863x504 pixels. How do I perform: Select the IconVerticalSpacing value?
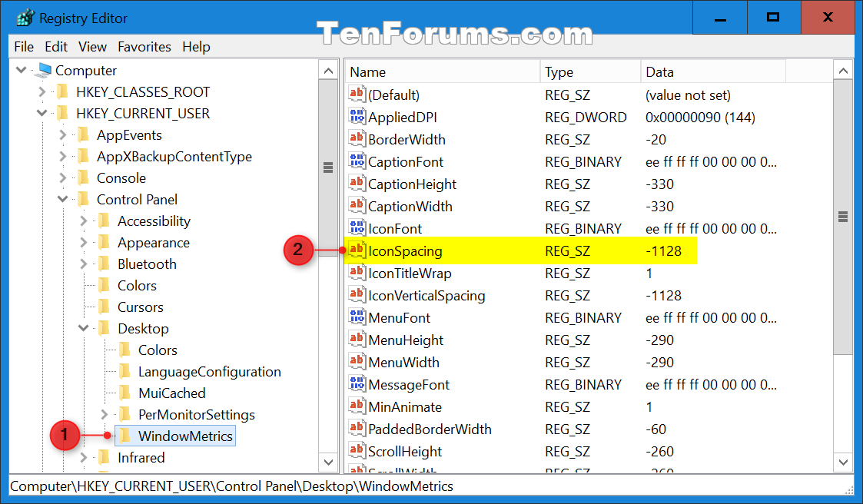pyautogui.click(x=424, y=295)
